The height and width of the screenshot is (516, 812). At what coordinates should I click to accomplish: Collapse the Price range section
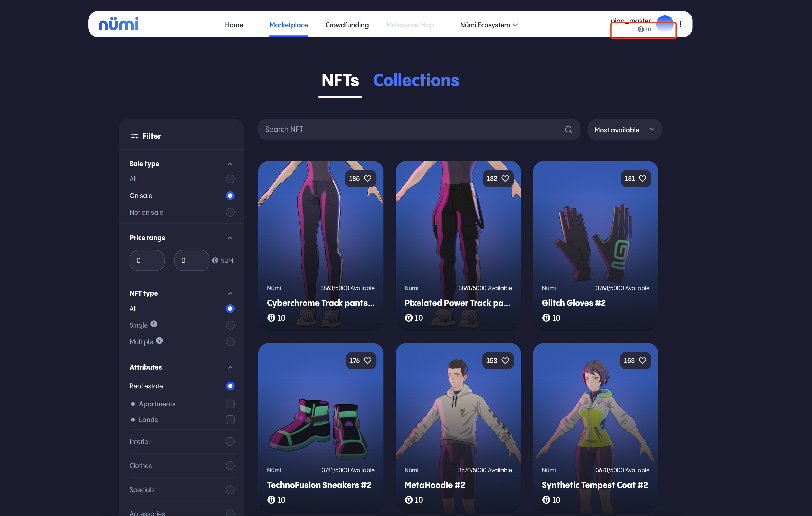coord(230,238)
